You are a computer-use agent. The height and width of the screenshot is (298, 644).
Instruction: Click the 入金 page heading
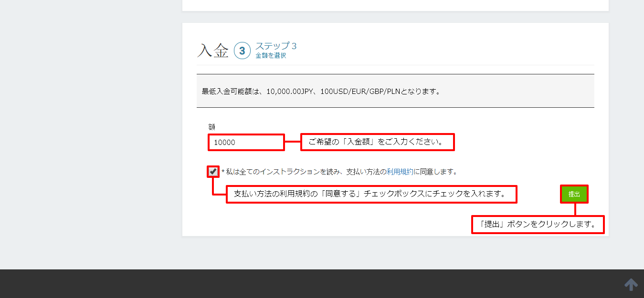(213, 51)
